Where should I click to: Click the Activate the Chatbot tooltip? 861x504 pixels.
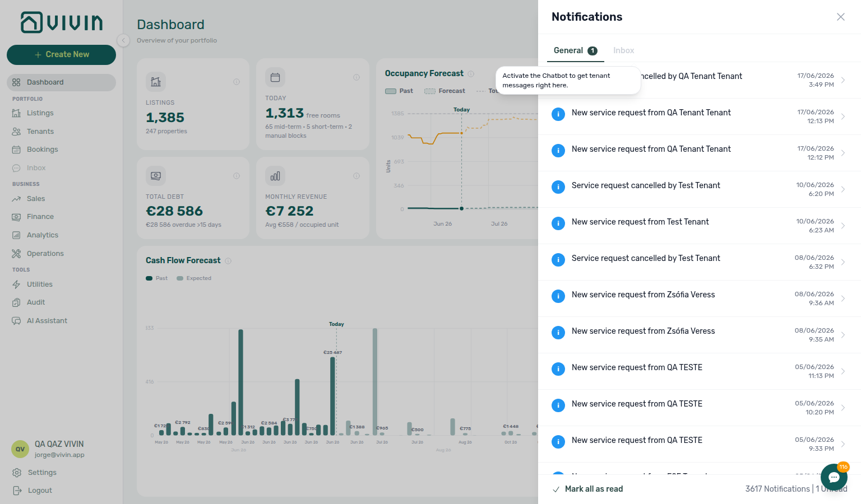coord(568,81)
